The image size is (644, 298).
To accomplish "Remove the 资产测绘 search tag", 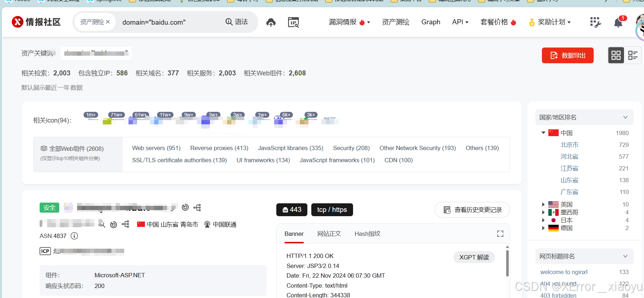I will pyautogui.click(x=108, y=22).
